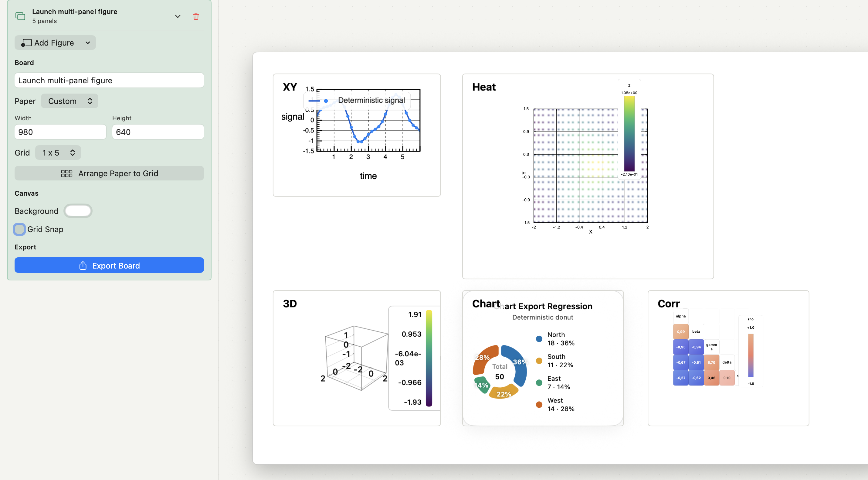Image resolution: width=868 pixels, height=480 pixels.
Task: Click the board panel stack icon
Action: point(20,16)
